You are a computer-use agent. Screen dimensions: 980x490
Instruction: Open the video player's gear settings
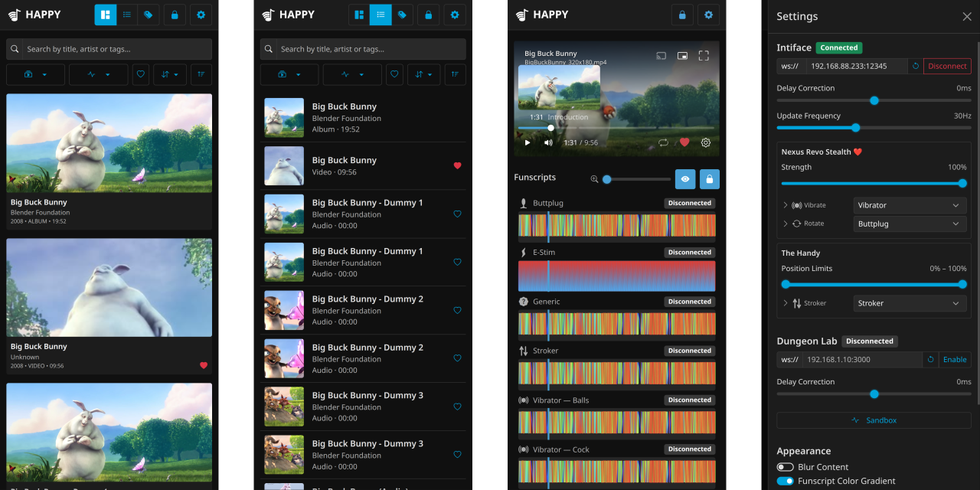pos(706,142)
